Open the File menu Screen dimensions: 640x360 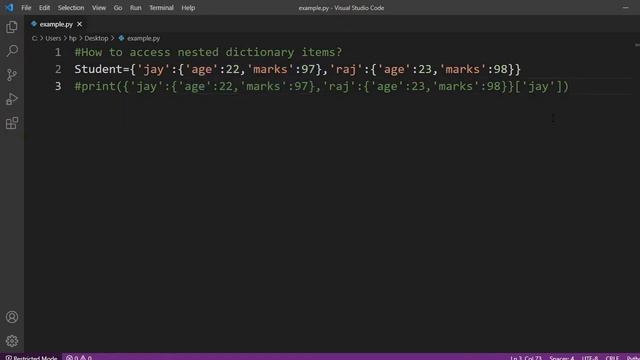pyautogui.click(x=26, y=8)
